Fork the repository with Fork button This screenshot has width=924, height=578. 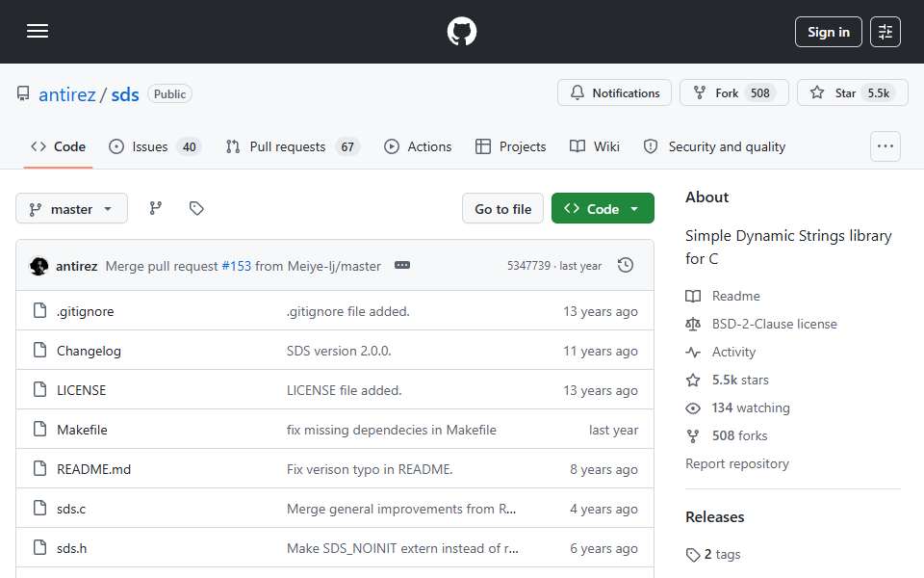pyautogui.click(x=733, y=92)
